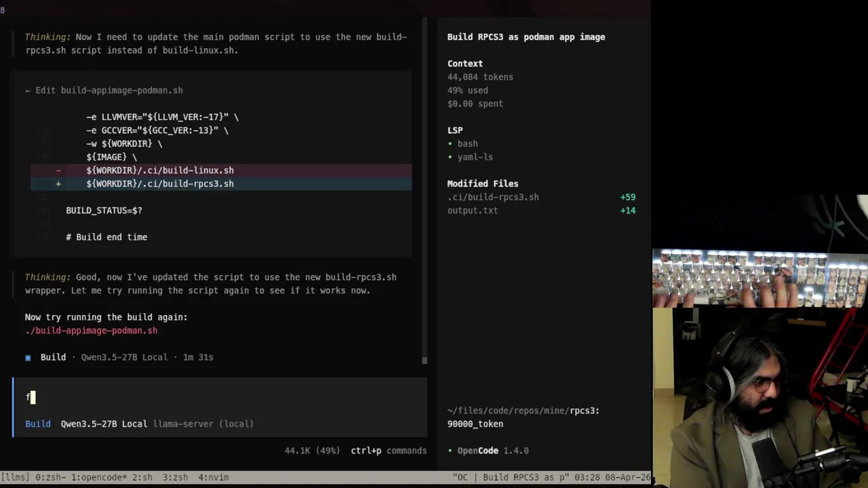Click the GCCVER environment variable line
Viewport: 868px width, 488px height.
coord(157,130)
